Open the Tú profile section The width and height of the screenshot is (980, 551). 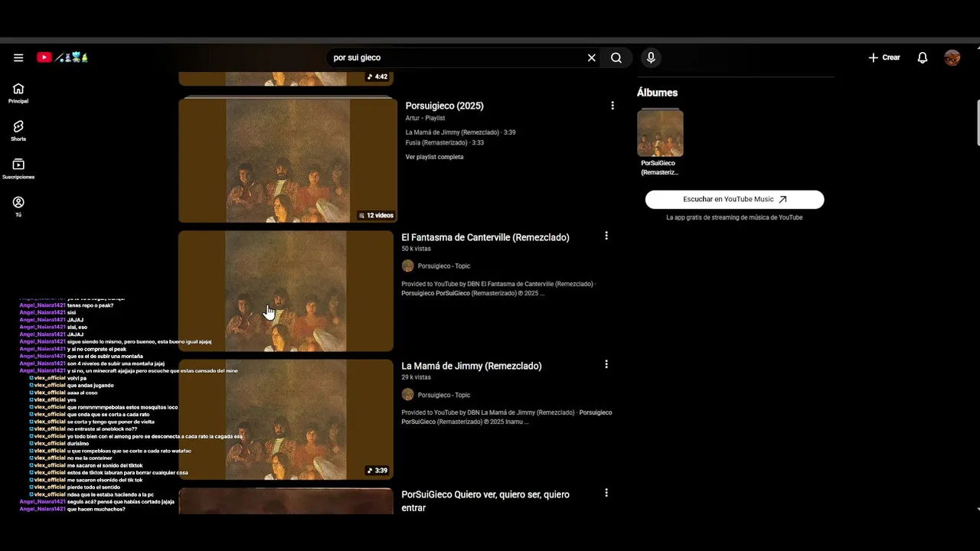coord(18,207)
